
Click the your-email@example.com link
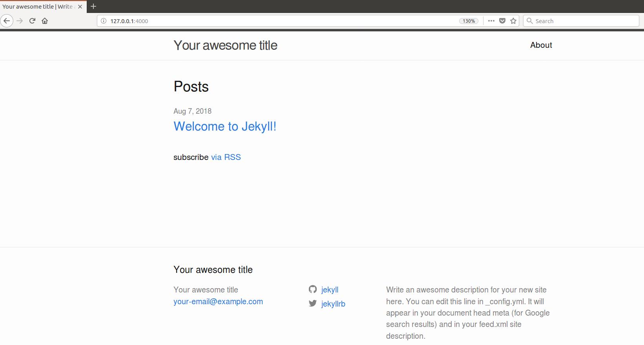click(218, 301)
